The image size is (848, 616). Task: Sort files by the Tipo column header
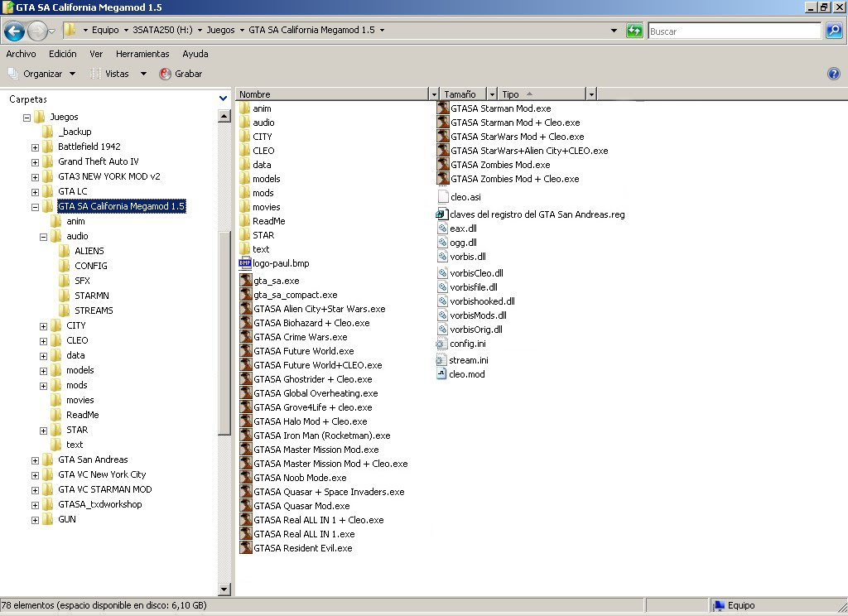(542, 94)
